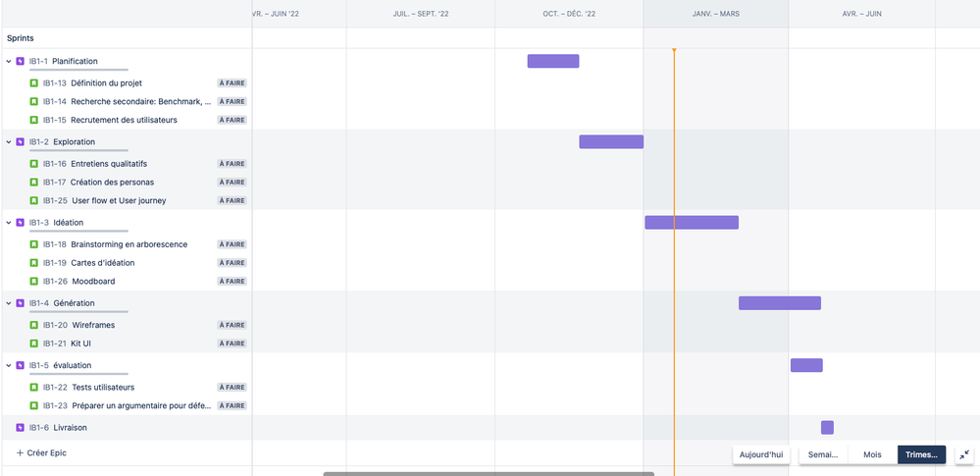Open the Idéation timeline bar

click(692, 223)
